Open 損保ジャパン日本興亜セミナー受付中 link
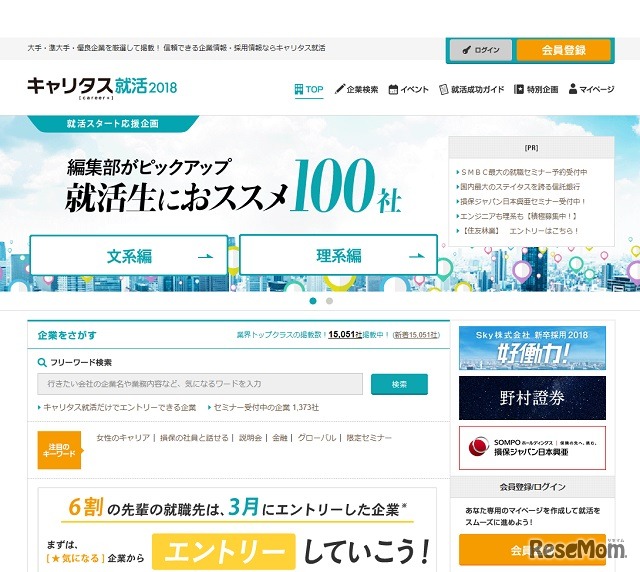Screen dimensions: 640x572 coord(523,202)
